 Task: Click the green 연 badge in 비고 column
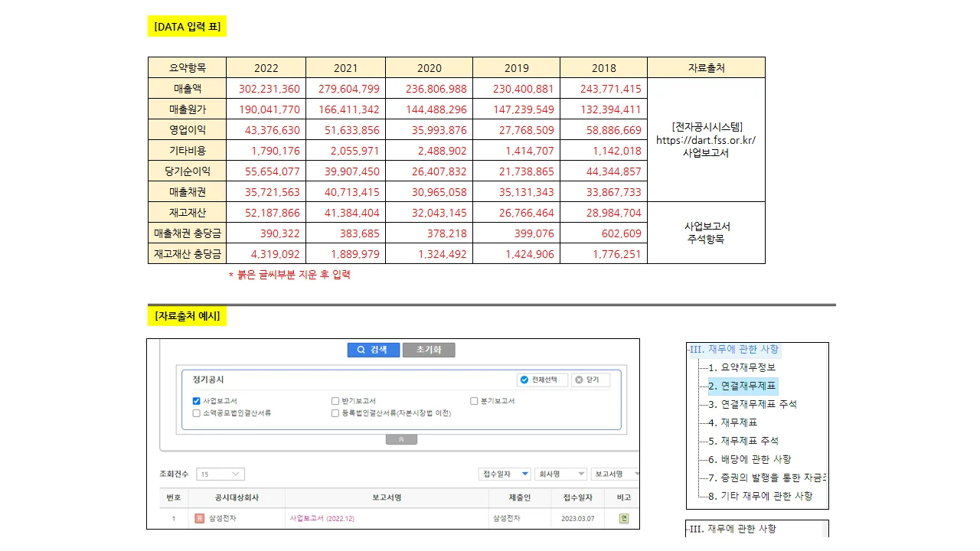623,518
